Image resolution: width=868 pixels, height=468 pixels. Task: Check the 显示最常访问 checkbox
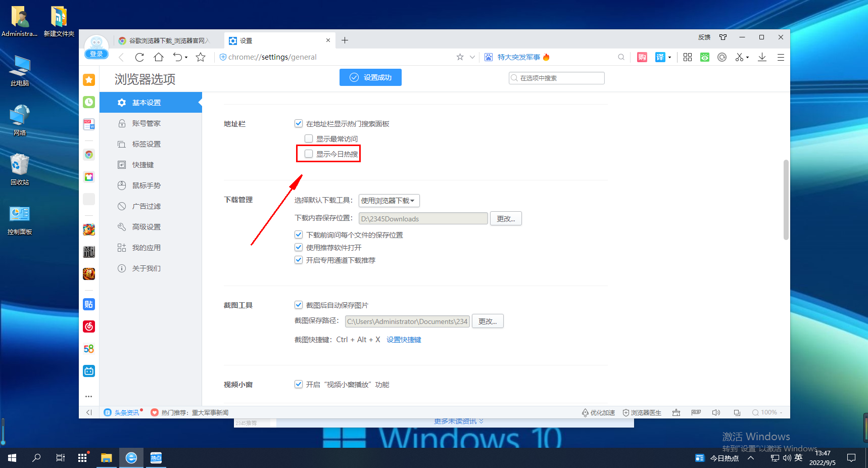[309, 138]
